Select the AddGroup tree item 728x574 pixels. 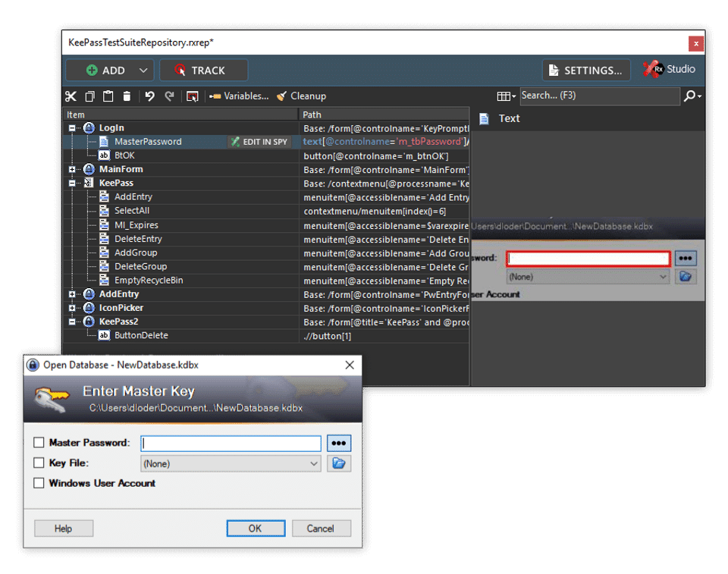pos(136,252)
